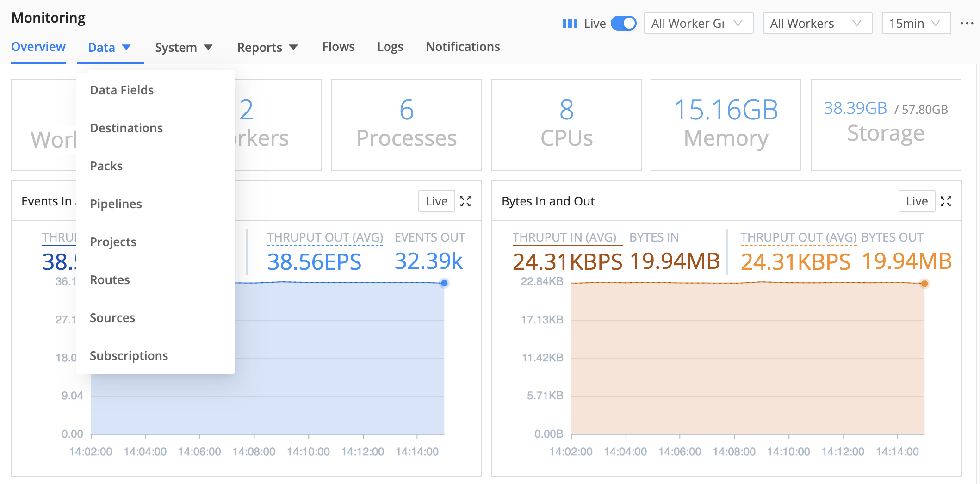Screen dimensions: 980x484
Task: Click the Storage usage gauge
Action: (x=885, y=124)
